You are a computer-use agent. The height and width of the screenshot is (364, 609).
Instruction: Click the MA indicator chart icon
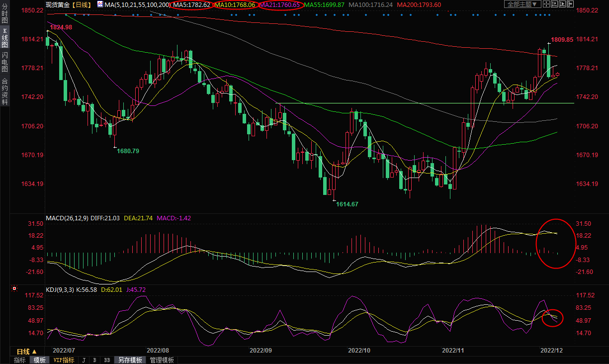coord(100,4)
